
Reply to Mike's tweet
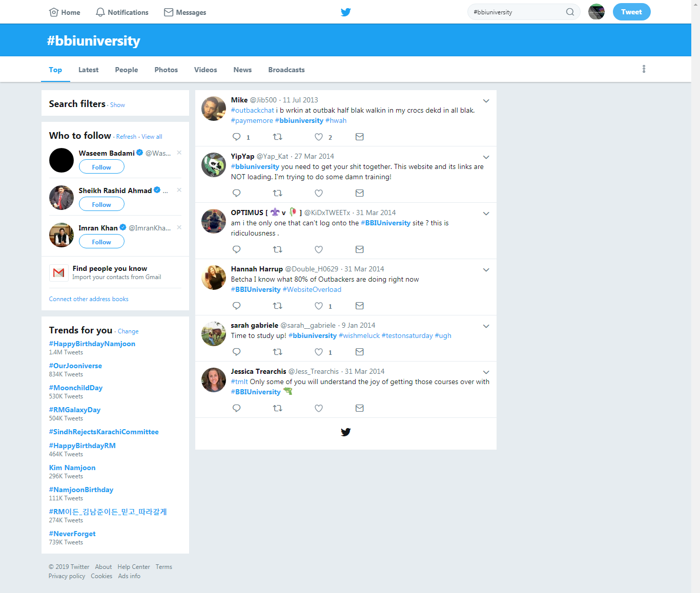237,137
